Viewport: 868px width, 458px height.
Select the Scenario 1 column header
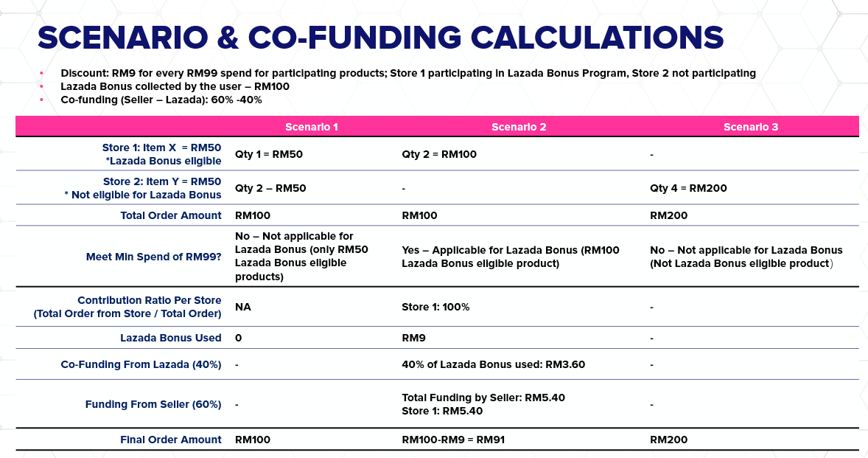click(x=312, y=127)
